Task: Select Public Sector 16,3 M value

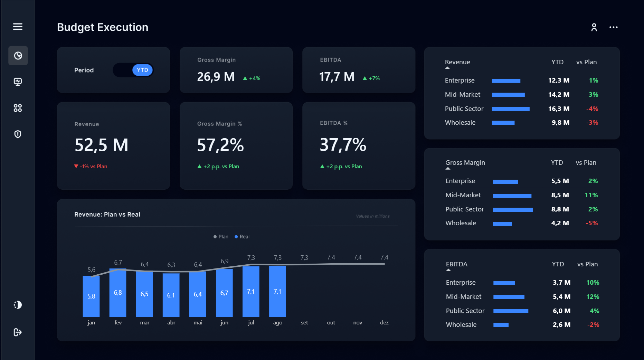Action: (559, 109)
